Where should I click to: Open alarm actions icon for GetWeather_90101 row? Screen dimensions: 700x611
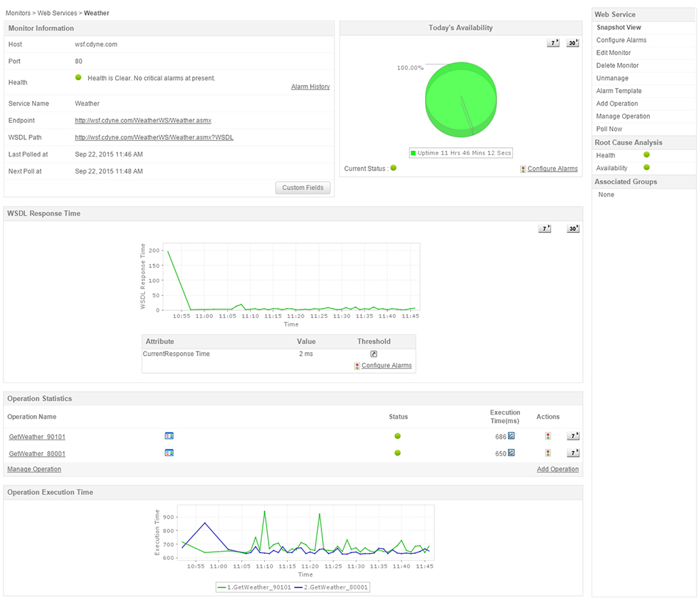coord(548,435)
